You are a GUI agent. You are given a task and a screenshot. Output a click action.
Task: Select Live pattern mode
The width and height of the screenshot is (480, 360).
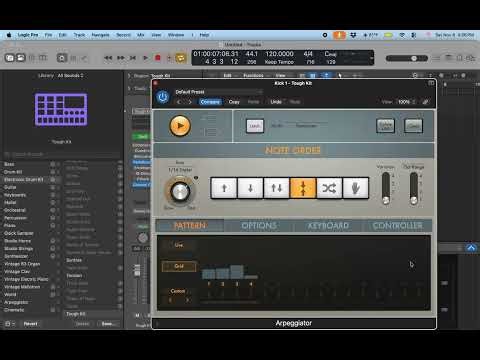tap(179, 245)
